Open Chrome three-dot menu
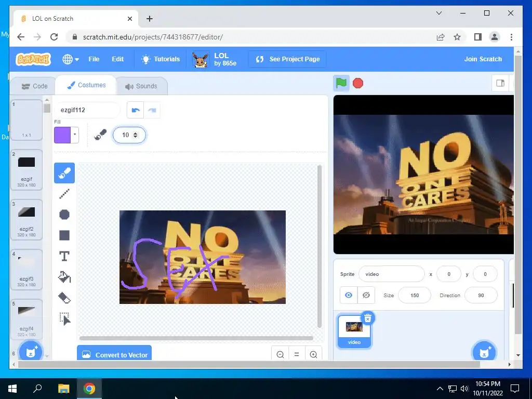Screen dimensions: 532x399 [x=511, y=37]
